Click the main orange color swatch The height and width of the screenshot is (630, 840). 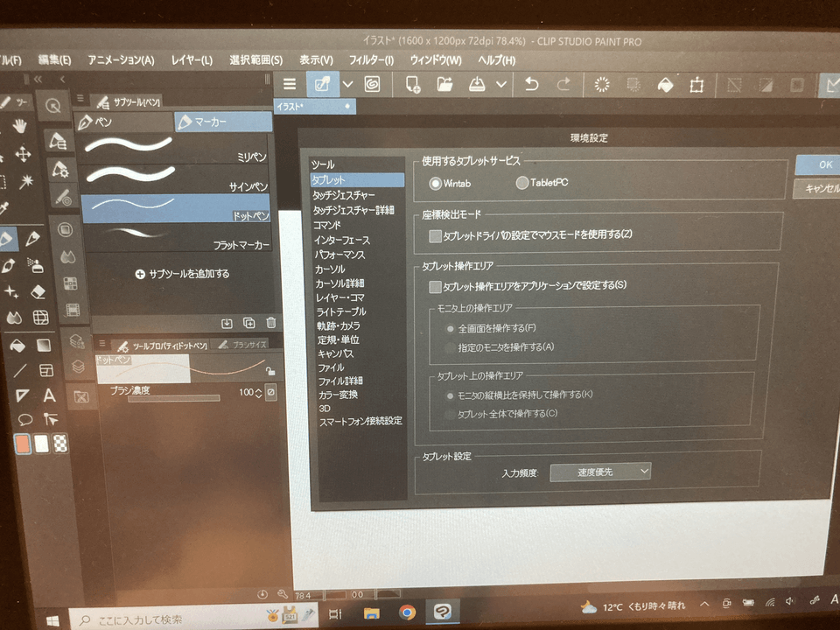[22, 444]
